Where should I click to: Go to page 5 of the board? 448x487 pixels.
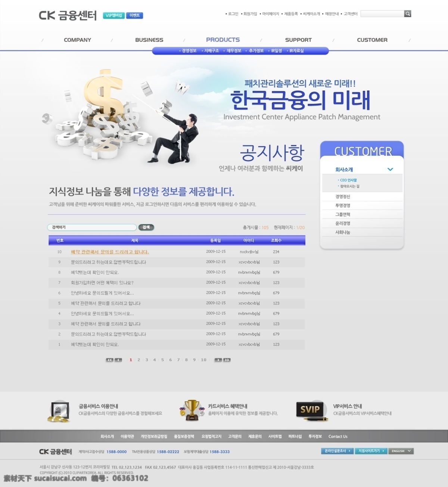click(x=162, y=360)
